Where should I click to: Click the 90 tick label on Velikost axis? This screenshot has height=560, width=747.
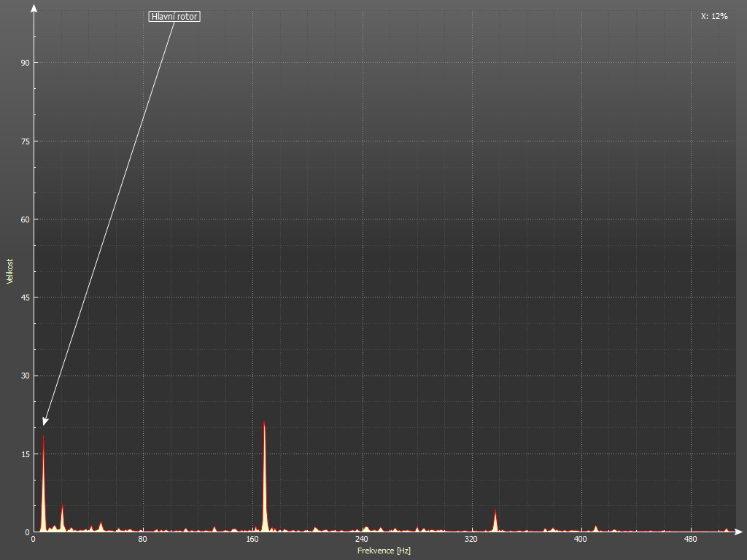[25, 63]
